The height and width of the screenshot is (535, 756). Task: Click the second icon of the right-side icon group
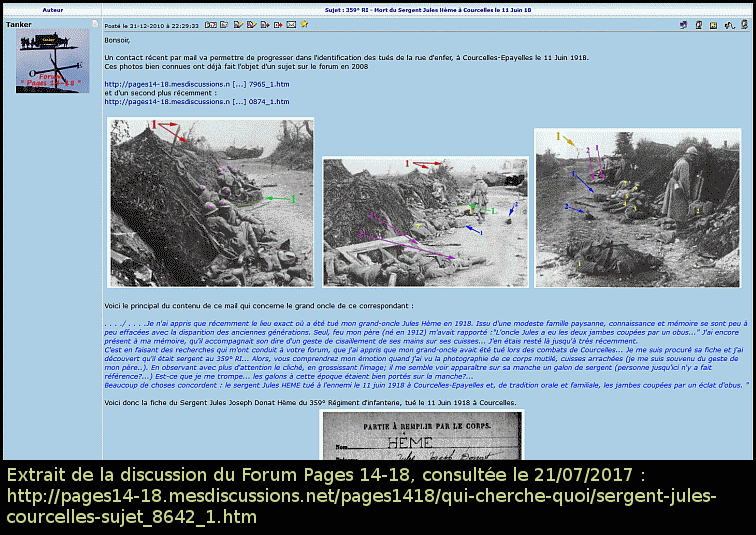pyautogui.click(x=697, y=24)
